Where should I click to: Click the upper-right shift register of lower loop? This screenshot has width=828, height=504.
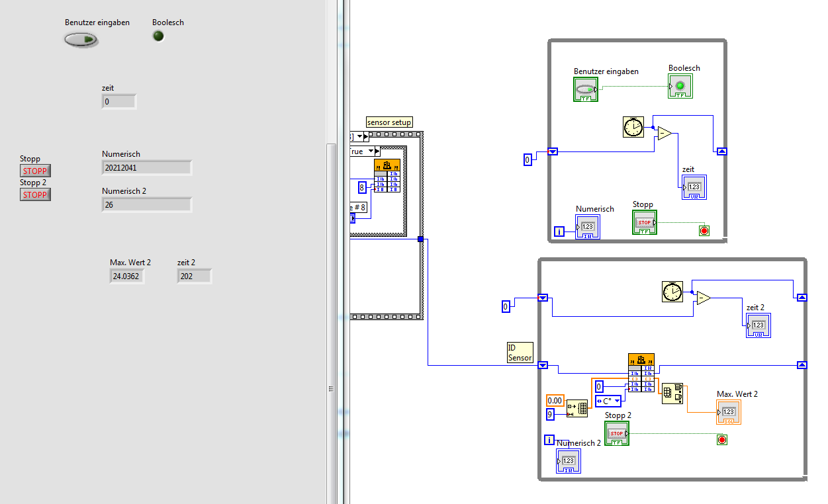click(x=802, y=298)
